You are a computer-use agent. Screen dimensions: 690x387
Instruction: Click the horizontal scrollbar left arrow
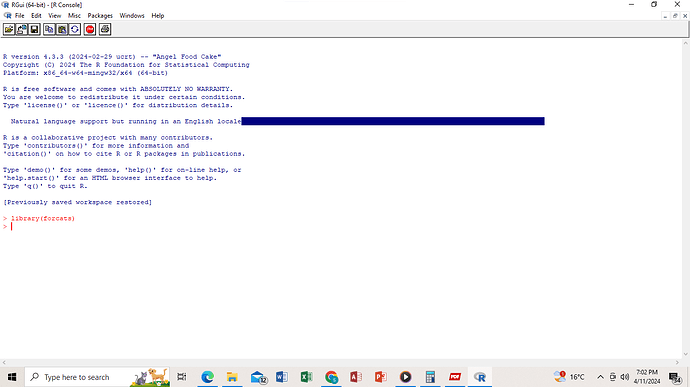(x=4, y=363)
